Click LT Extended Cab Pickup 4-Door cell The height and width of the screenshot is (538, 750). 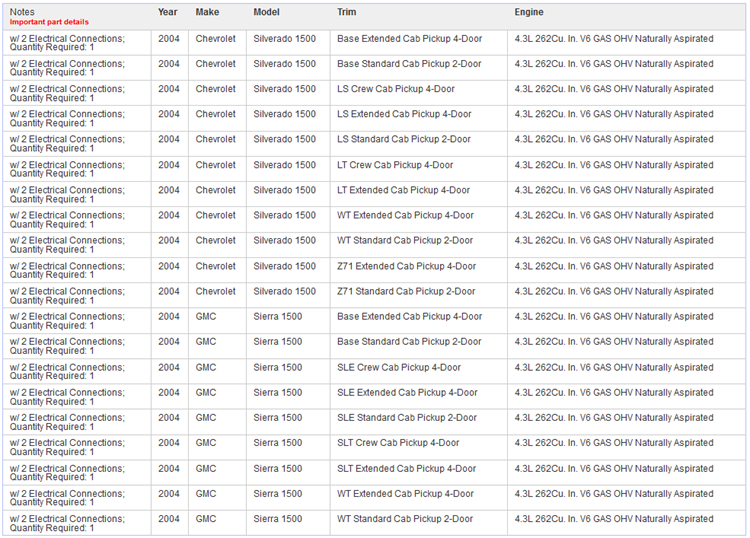point(403,190)
